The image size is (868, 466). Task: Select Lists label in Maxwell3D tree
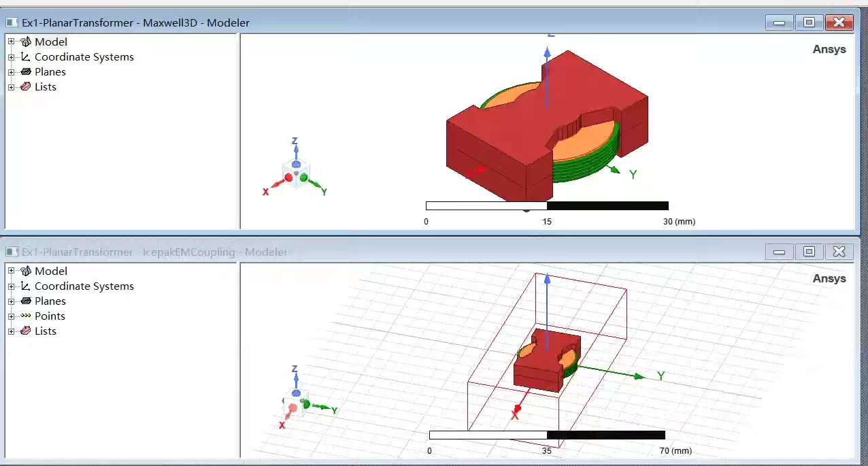pyautogui.click(x=46, y=87)
